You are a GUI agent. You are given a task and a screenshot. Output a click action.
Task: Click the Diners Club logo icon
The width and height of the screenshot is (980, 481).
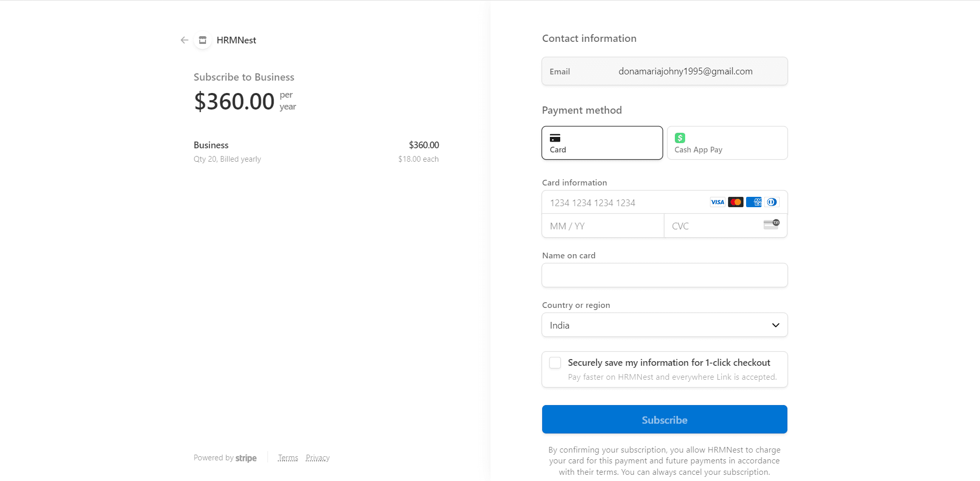771,202
